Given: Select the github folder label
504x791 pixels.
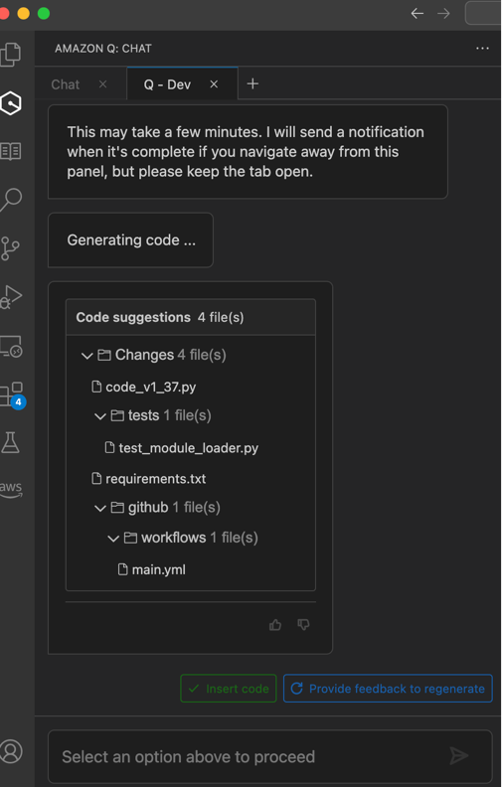Looking at the screenshot, I should (148, 507).
